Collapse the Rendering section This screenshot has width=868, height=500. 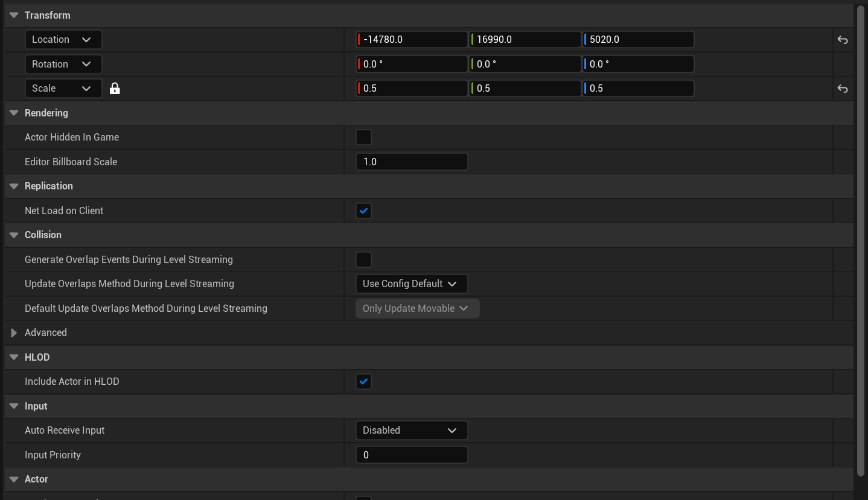click(x=13, y=113)
